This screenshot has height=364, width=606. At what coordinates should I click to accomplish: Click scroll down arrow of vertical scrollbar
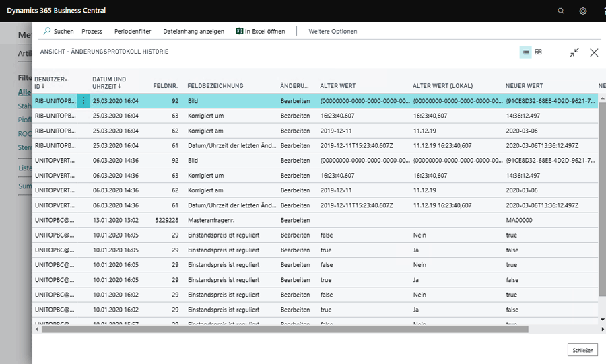602,320
